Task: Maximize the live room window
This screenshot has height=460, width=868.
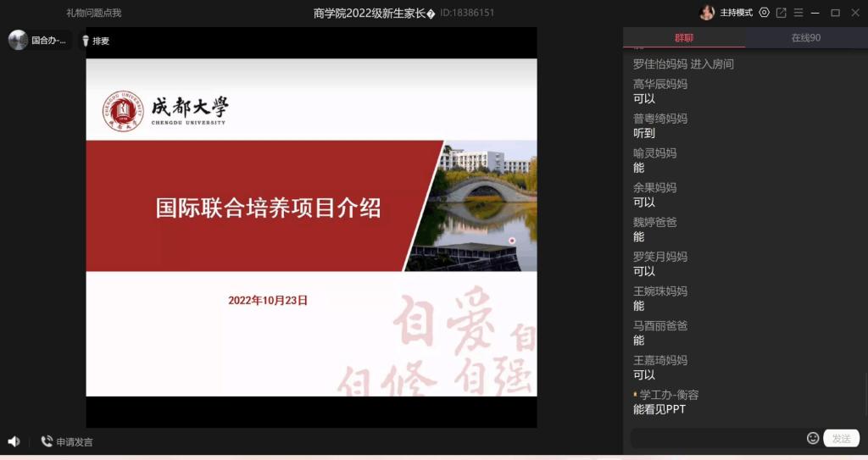Action: (x=835, y=12)
